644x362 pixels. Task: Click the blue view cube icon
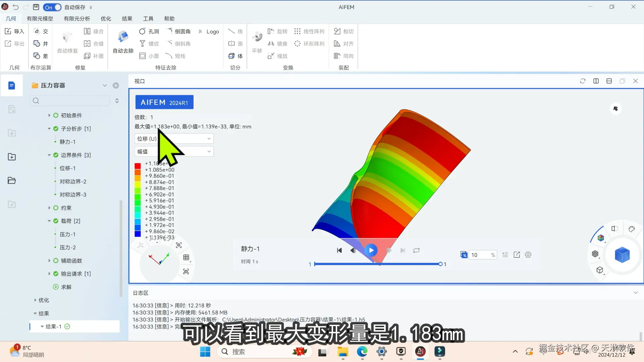pos(622,255)
